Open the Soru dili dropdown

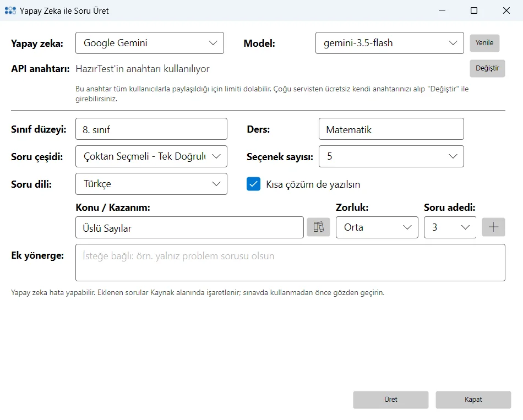tap(151, 184)
